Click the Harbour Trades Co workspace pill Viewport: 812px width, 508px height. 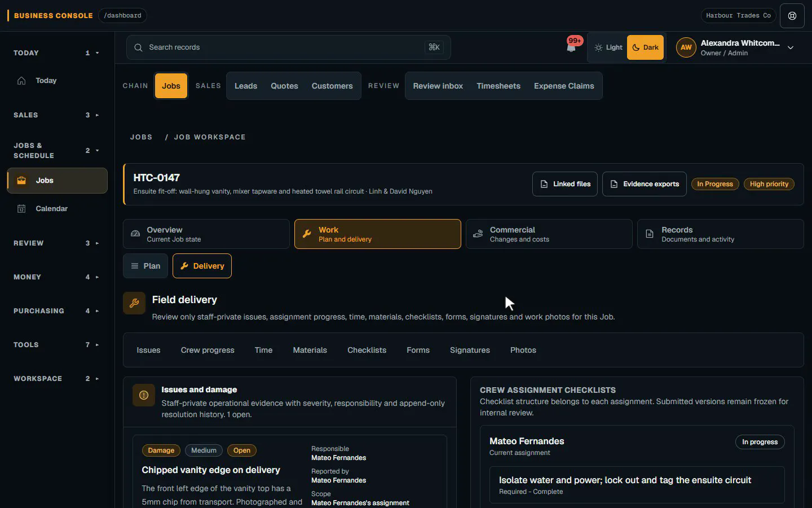(738, 16)
